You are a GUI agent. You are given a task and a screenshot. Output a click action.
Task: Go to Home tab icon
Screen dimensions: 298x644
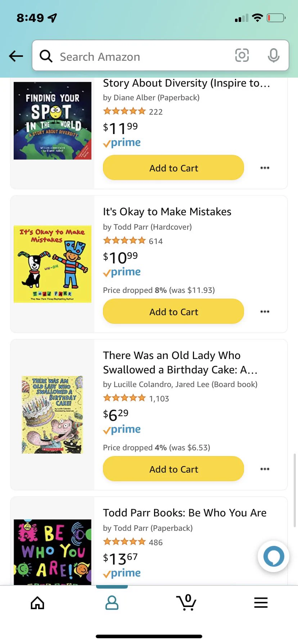pos(37,603)
